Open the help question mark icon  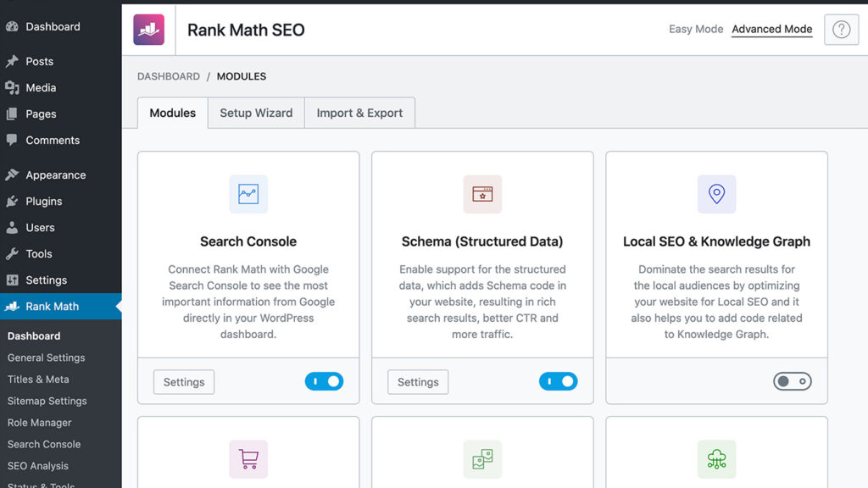point(841,30)
